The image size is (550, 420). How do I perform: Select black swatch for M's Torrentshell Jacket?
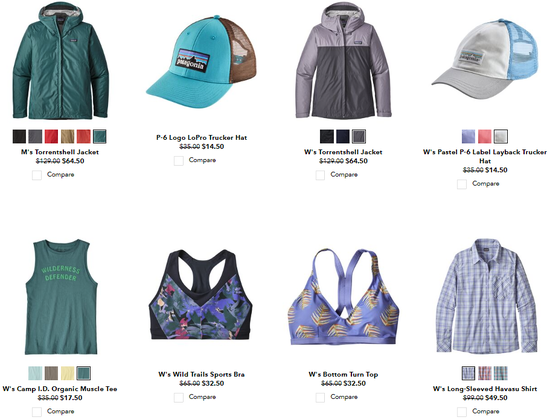pyautogui.click(x=19, y=136)
